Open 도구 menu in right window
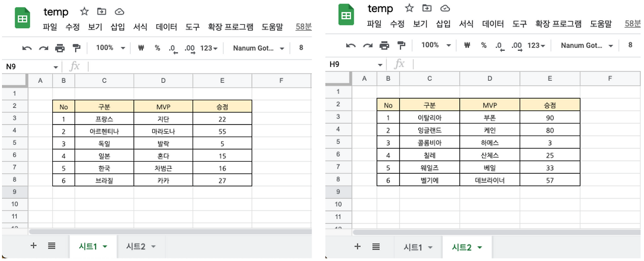Viewport: 644px width, 261px height. (x=519, y=24)
